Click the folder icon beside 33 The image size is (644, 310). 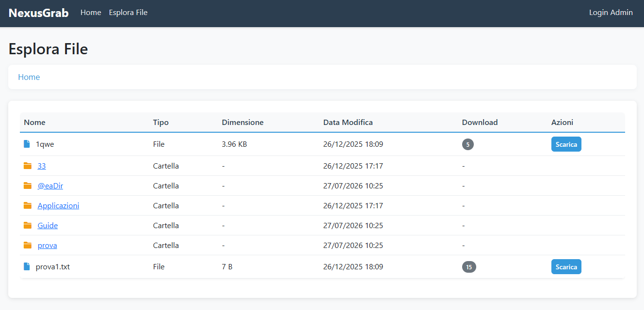pyautogui.click(x=28, y=166)
